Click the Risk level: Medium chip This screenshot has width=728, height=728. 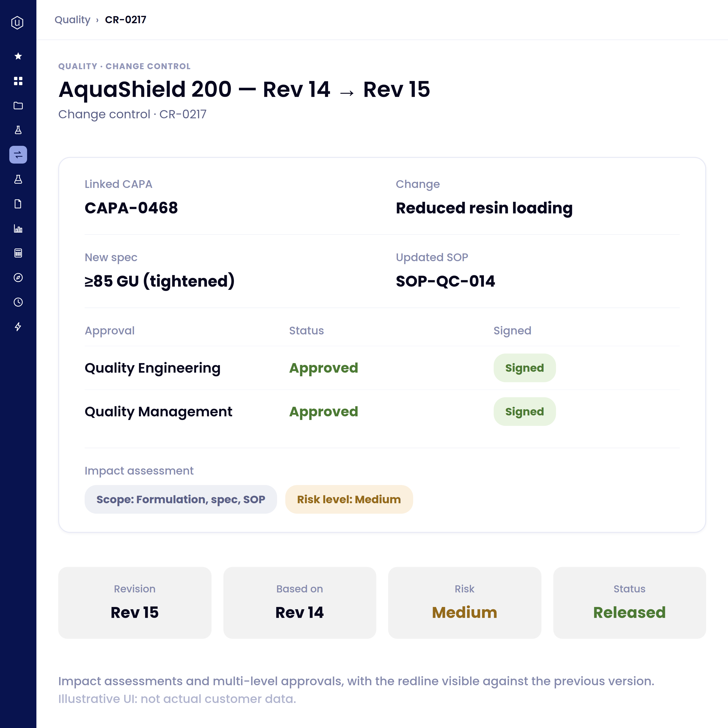[349, 499]
